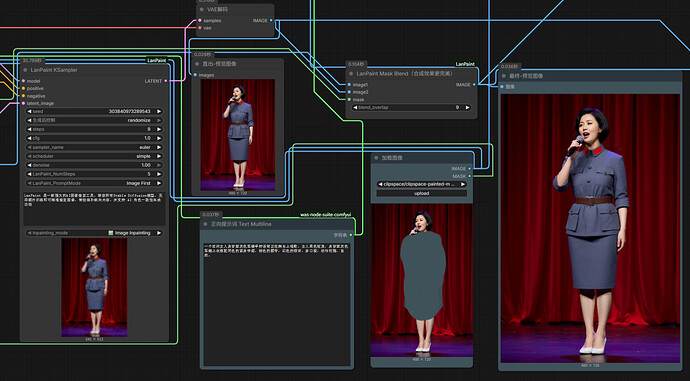Click the masked image in 加载图像 node
Image resolution: width=690 pixels, height=381 pixels.
pos(422,280)
